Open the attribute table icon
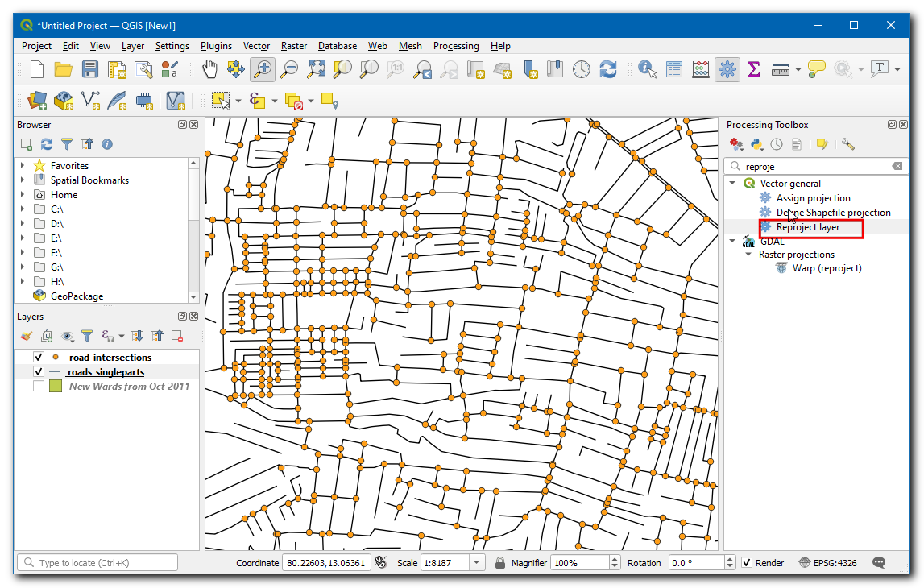Screen dimensions: 924x588 tap(674, 70)
